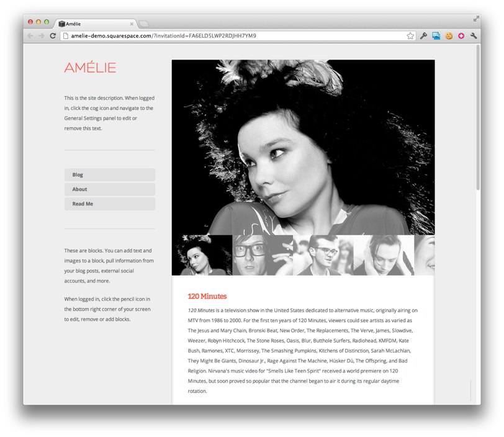Screen dimensions: 504x437
Task: Click the address bar URL field
Action: (238, 36)
